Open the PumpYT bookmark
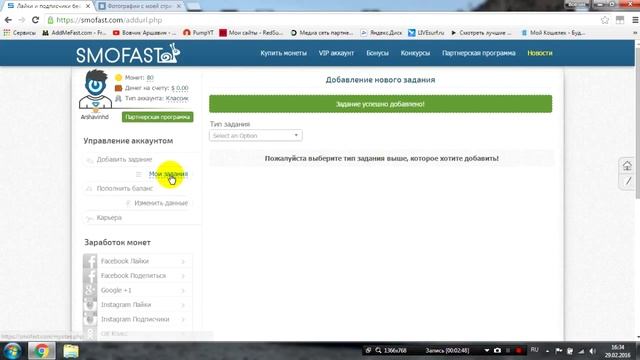 click(x=198, y=33)
